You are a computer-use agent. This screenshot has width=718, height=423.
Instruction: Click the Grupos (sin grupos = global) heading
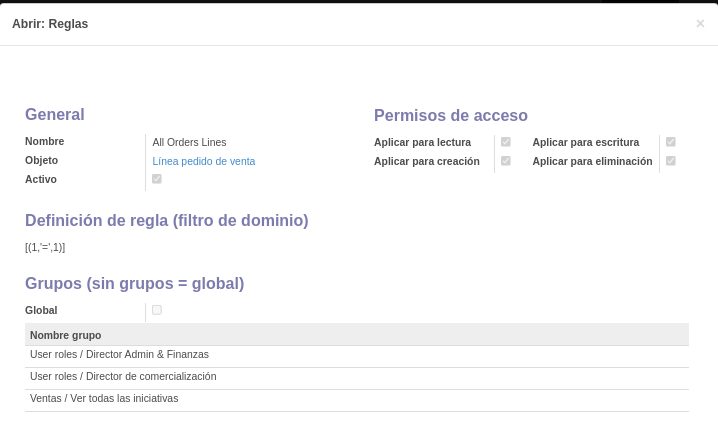point(135,283)
